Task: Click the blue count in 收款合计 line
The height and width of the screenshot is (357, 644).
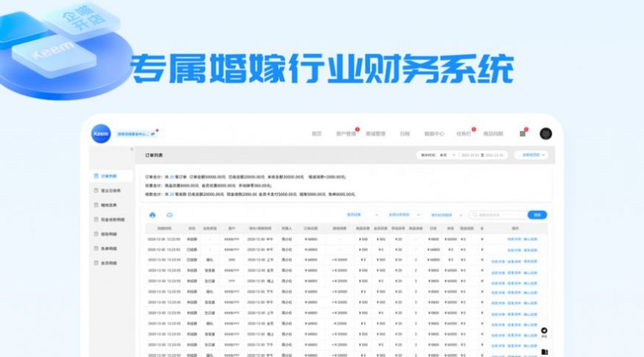Action: pos(172,194)
